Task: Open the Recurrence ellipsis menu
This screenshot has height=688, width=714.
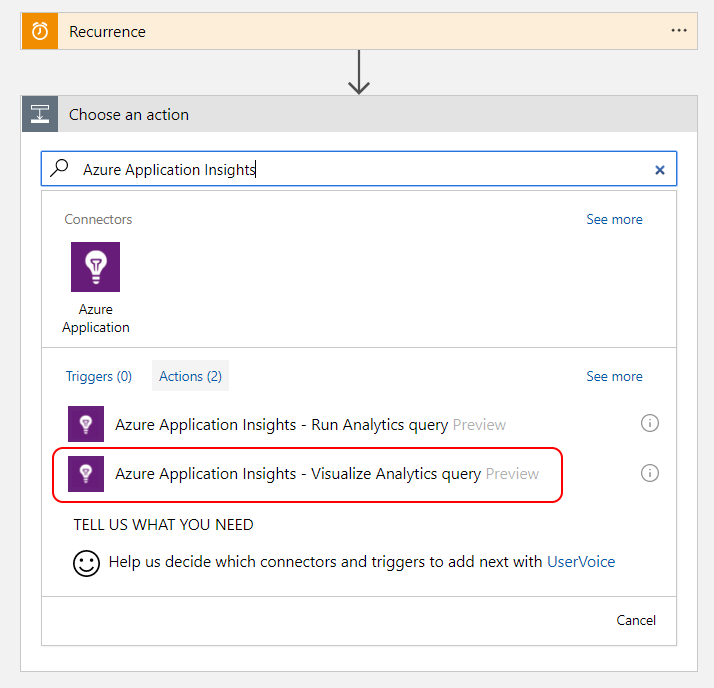Action: [679, 31]
